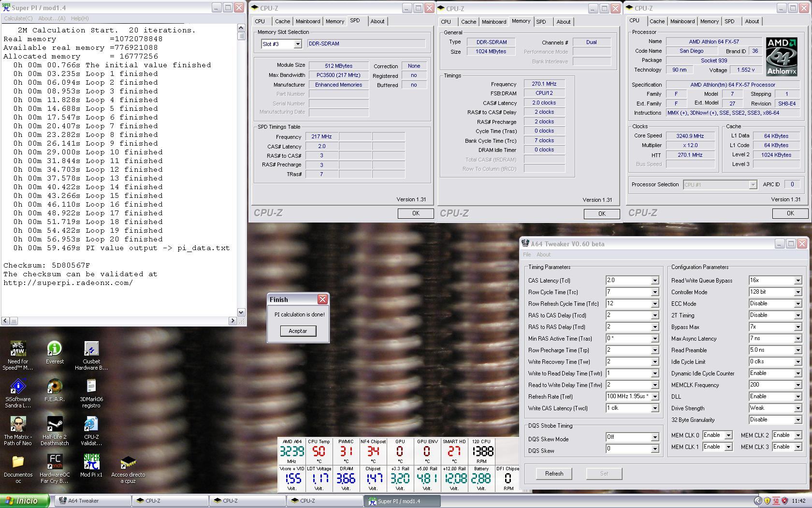
Task: Open the Documentos oc folder
Action: pyautogui.click(x=18, y=463)
